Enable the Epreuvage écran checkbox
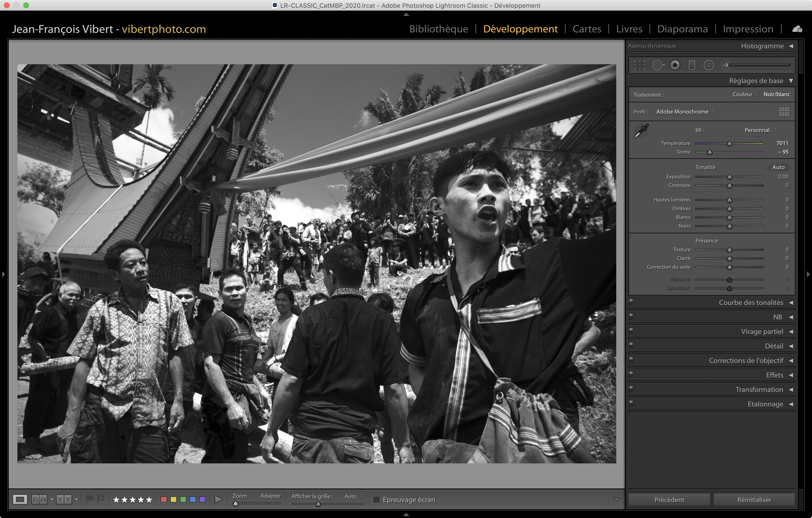The image size is (812, 518). pos(377,499)
